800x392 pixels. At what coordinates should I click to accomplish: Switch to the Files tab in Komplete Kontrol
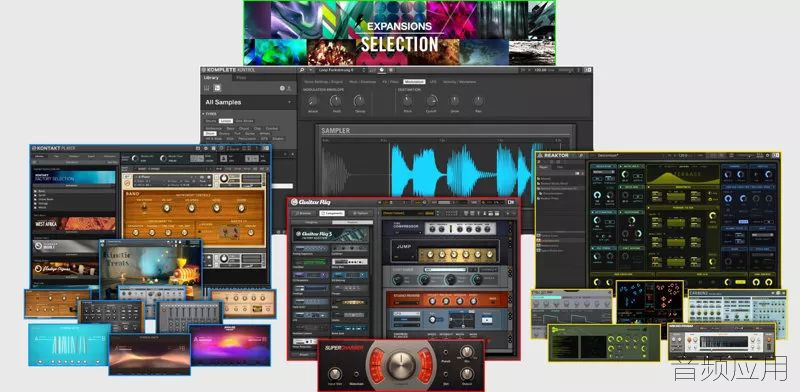(241, 78)
